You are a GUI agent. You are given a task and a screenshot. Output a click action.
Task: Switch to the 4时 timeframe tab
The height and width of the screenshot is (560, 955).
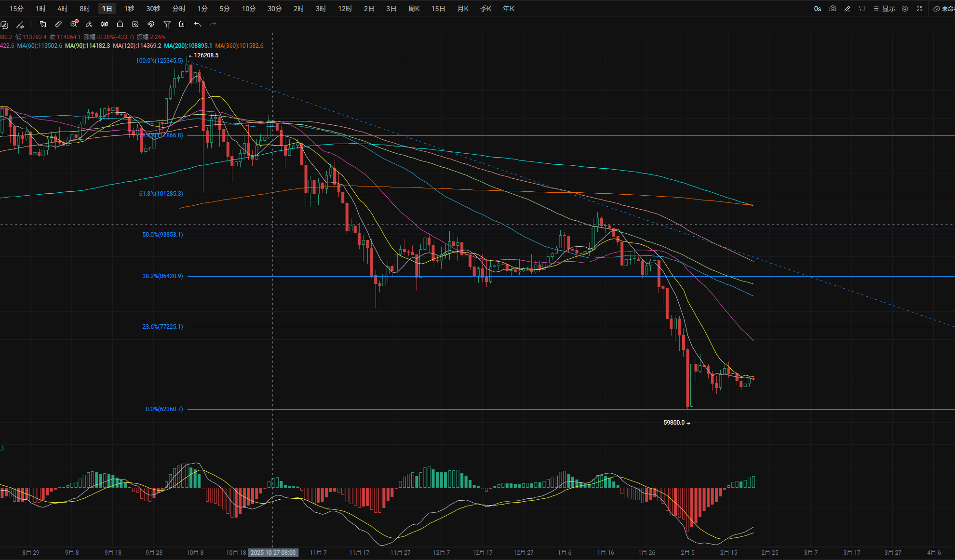click(x=63, y=9)
